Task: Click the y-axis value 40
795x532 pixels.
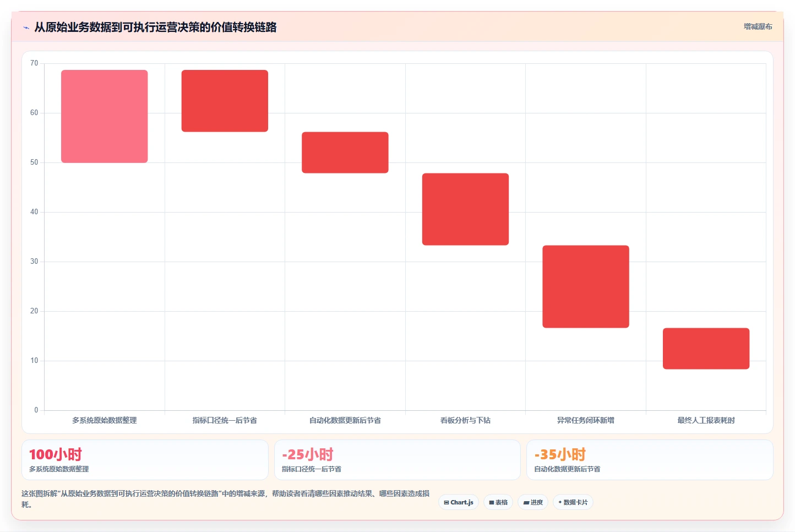Action: [x=34, y=212]
